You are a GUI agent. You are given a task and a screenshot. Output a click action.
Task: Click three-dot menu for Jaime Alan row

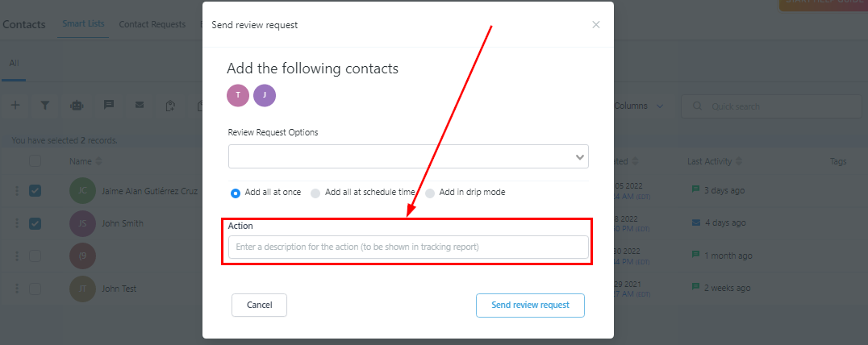pos(17,191)
